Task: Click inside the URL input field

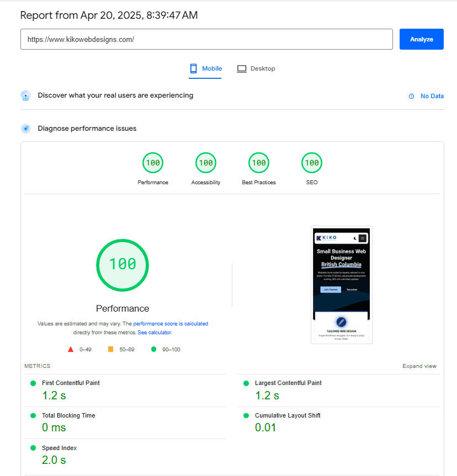Action: coord(206,39)
